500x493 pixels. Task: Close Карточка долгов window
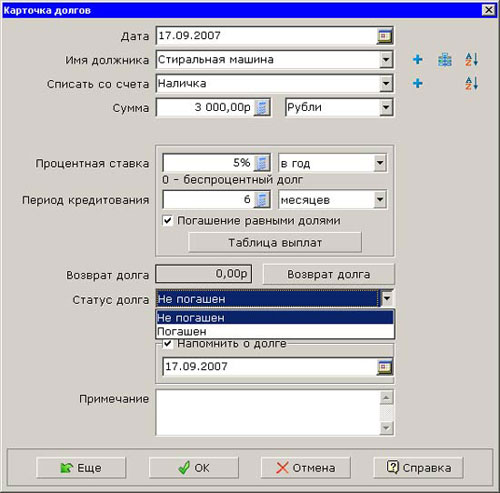pos(488,10)
